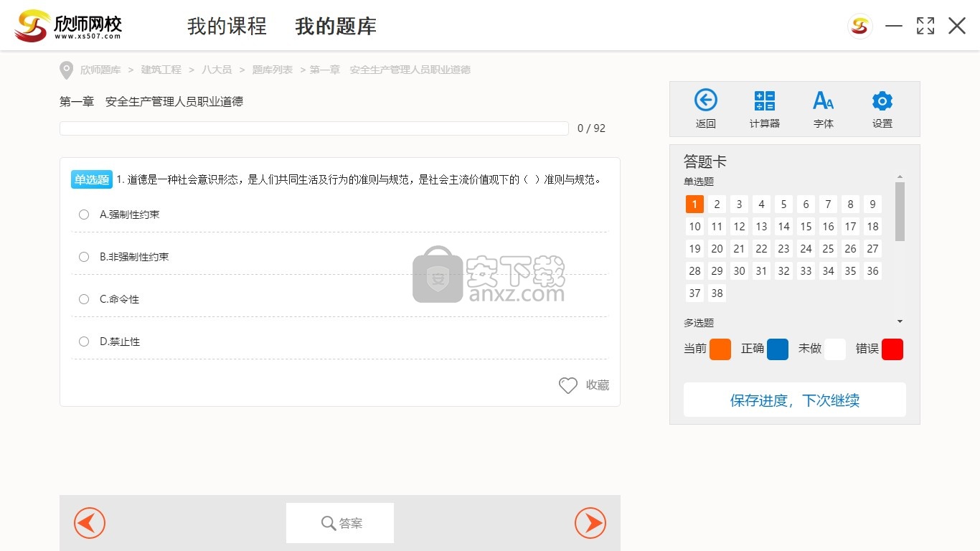Jump to question 23 in answer card
980x551 pixels.
tap(783, 249)
